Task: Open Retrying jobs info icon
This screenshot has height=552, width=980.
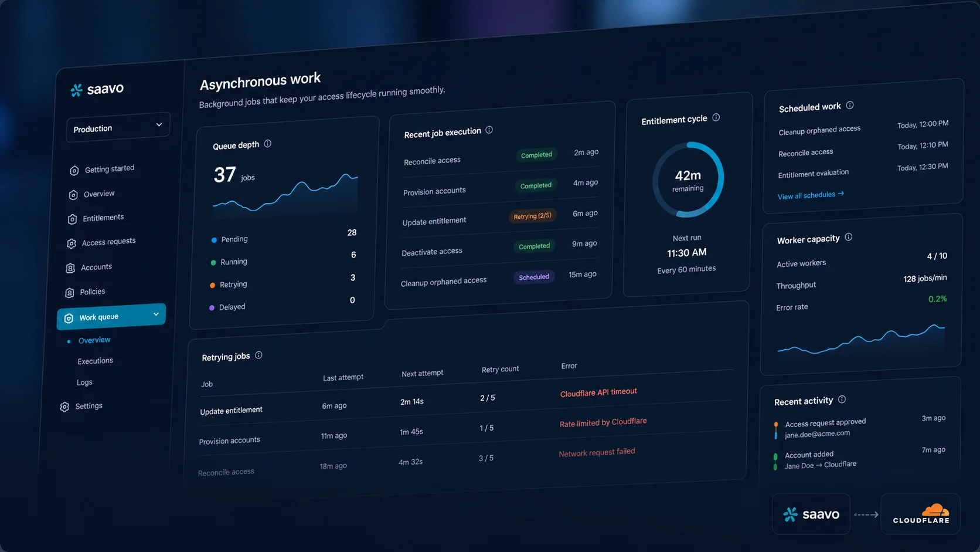Action: [x=259, y=355]
